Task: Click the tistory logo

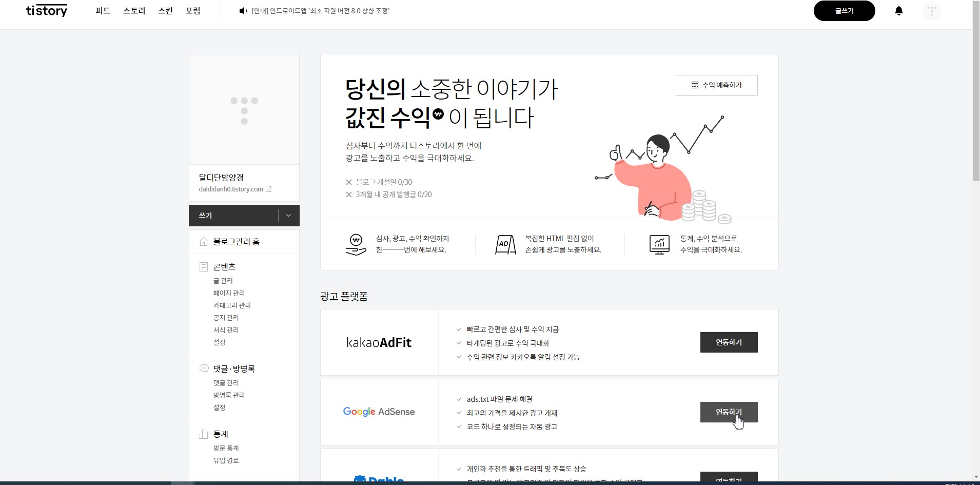Action: 47,11
